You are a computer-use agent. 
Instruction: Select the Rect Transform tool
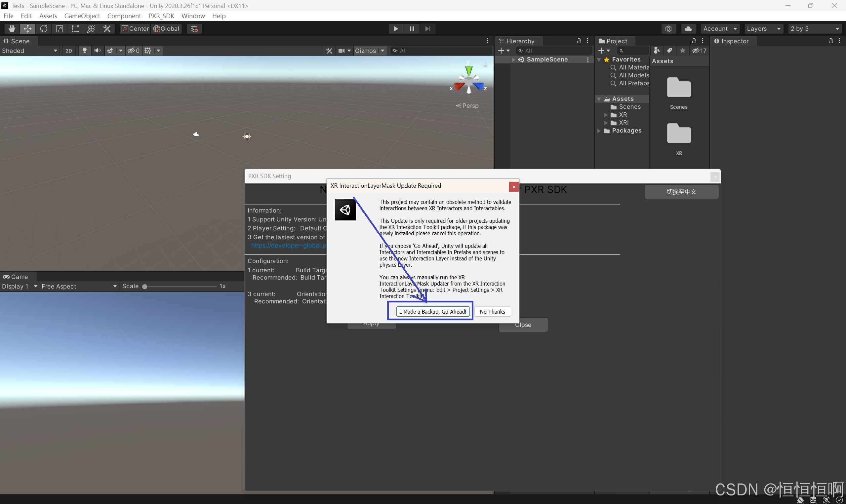click(75, 28)
